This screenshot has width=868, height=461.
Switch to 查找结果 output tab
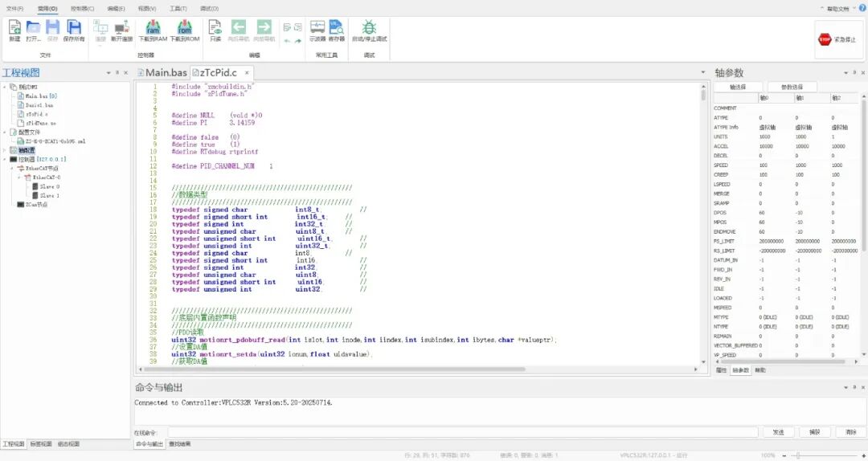pos(179,444)
